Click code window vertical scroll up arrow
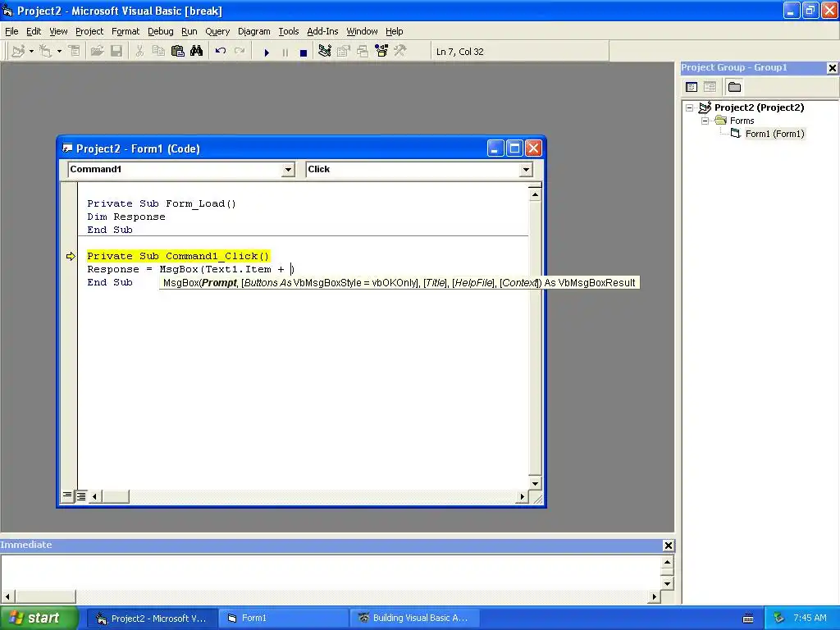This screenshot has height=630, width=840. [x=535, y=195]
